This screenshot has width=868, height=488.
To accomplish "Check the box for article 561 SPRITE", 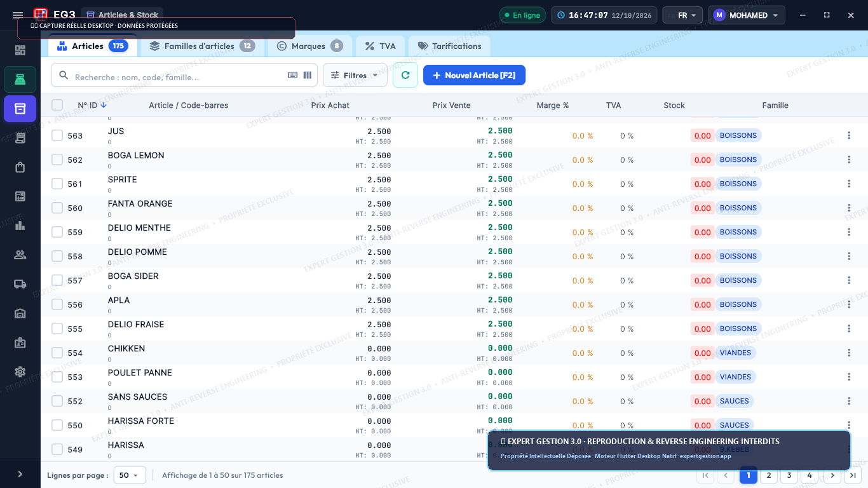I will (x=57, y=184).
